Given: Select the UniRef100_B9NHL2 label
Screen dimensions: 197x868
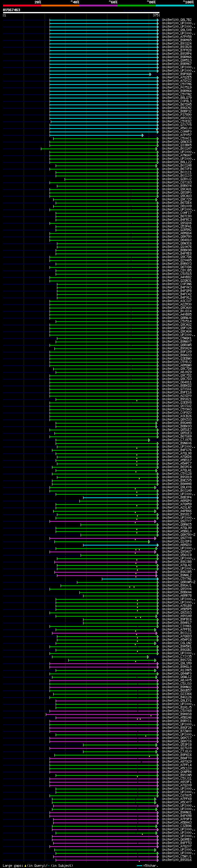Looking at the screenshot, I should coord(177,575).
